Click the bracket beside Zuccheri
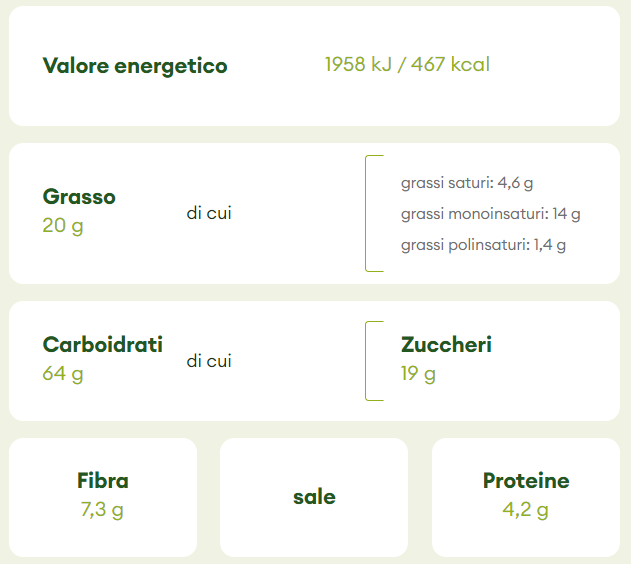 pyautogui.click(x=369, y=361)
